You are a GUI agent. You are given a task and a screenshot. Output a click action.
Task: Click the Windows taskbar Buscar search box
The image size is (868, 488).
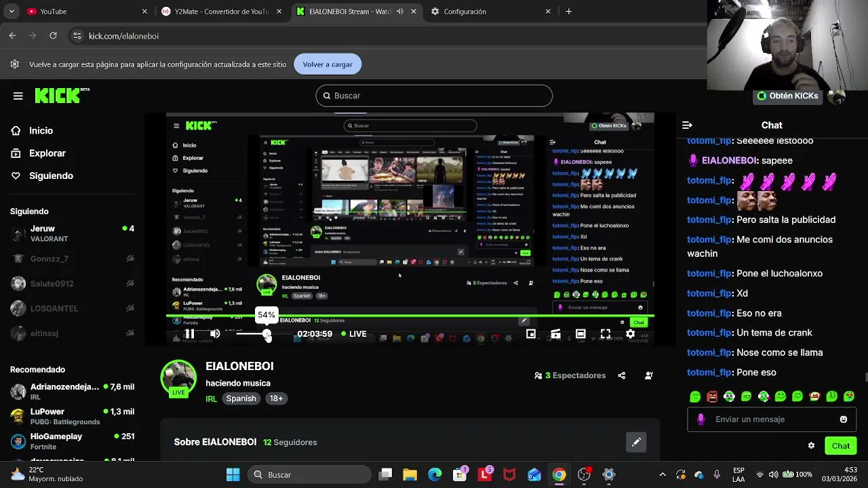(x=310, y=474)
